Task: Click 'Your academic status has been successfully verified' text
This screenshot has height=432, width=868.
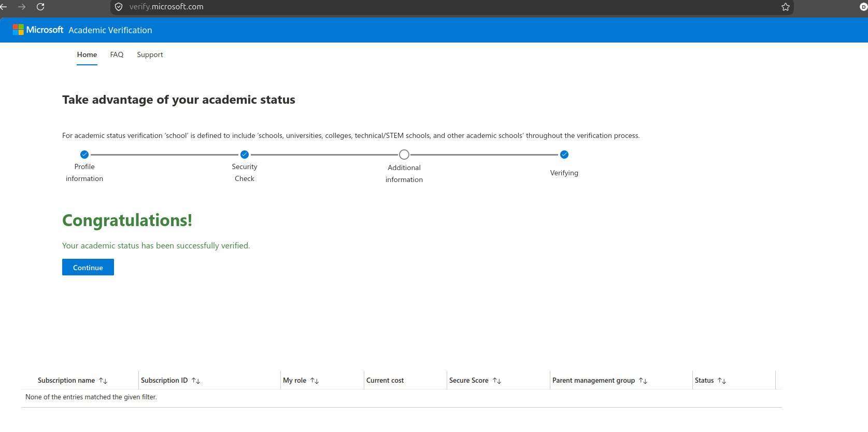Action: (x=156, y=245)
